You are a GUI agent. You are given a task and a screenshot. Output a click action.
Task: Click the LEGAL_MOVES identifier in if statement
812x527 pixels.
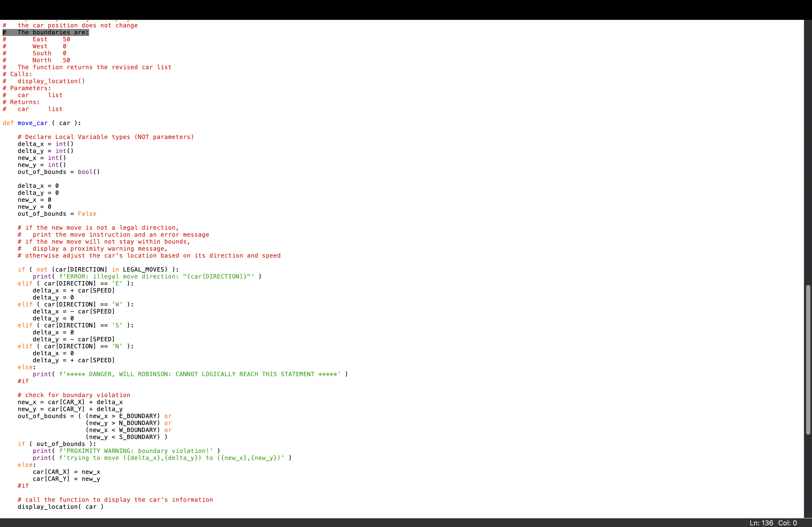143,270
